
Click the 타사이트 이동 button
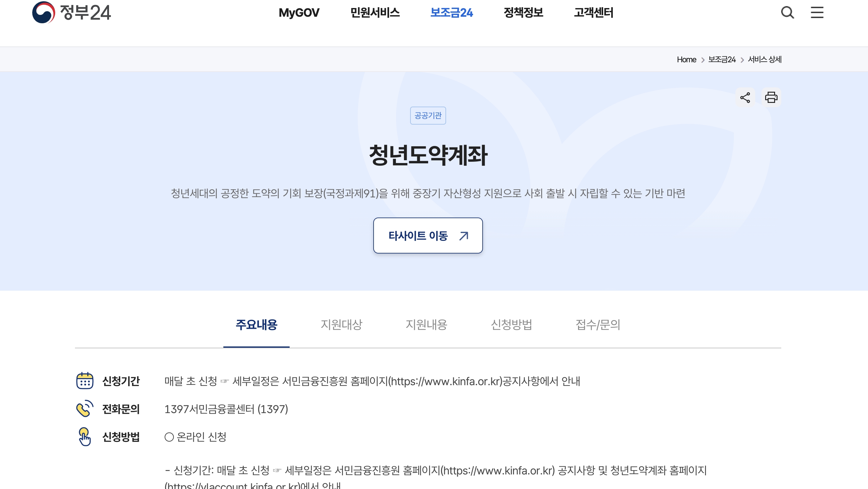point(428,236)
